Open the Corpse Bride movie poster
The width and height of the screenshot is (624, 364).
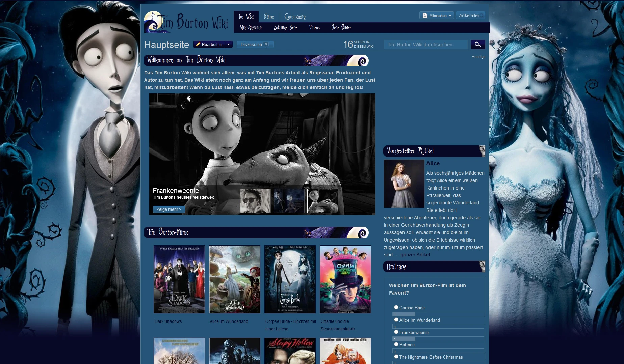290,279
